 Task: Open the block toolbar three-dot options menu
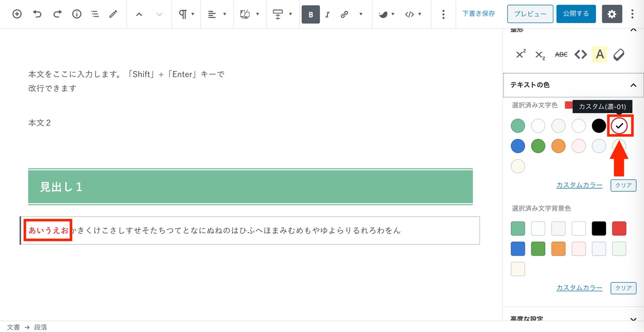tap(443, 15)
